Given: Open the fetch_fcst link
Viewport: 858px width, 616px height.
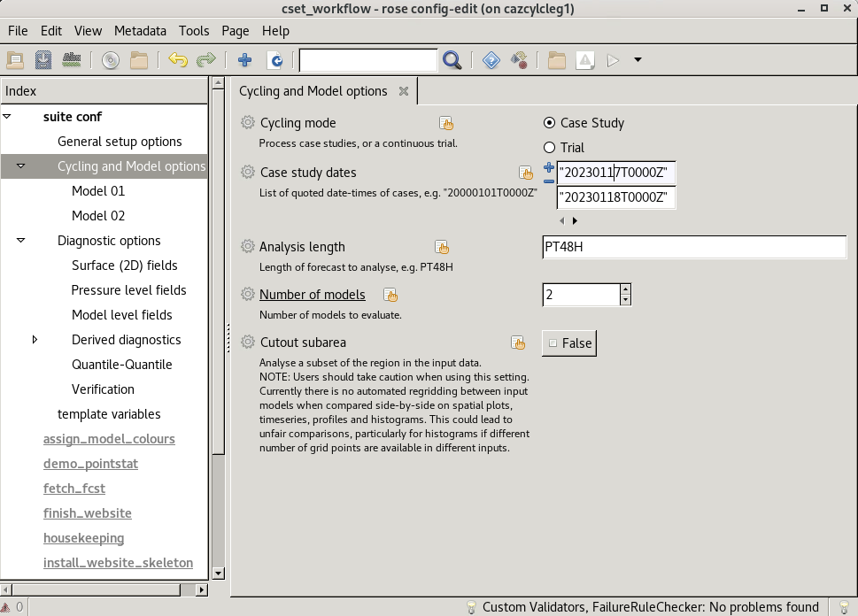Looking at the screenshot, I should tap(73, 488).
